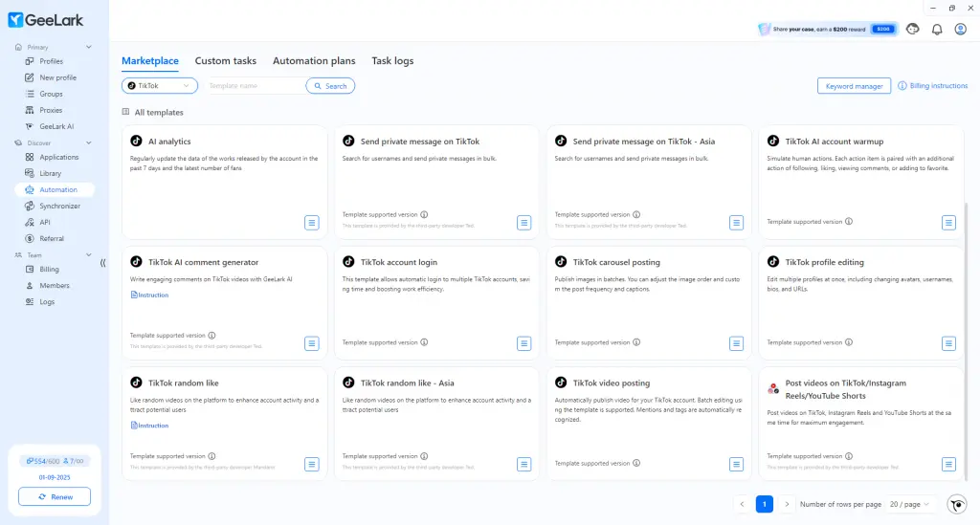Go to next page arrow in pagination
Image resolution: width=980 pixels, height=525 pixels.
787,504
